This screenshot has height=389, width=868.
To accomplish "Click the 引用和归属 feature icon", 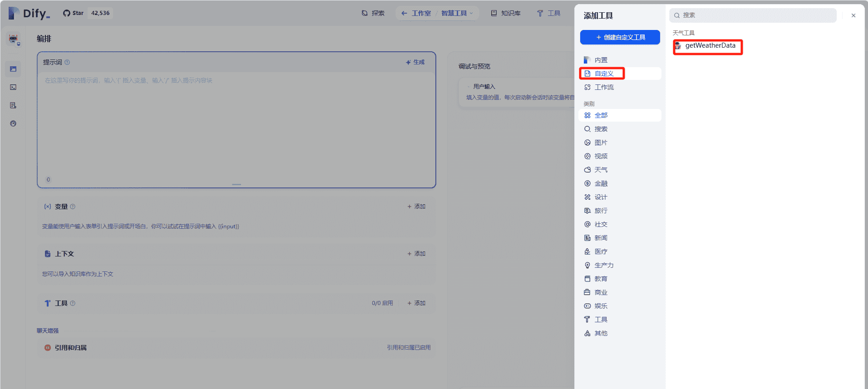I will 48,348.
